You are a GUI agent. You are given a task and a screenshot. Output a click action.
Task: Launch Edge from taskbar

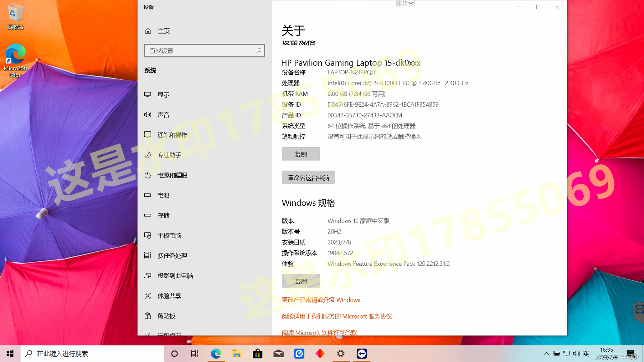(x=216, y=354)
